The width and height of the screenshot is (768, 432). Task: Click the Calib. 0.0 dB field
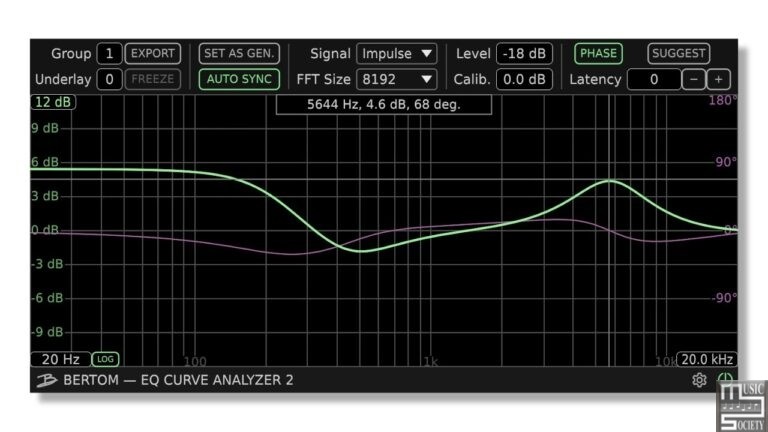[x=524, y=79]
